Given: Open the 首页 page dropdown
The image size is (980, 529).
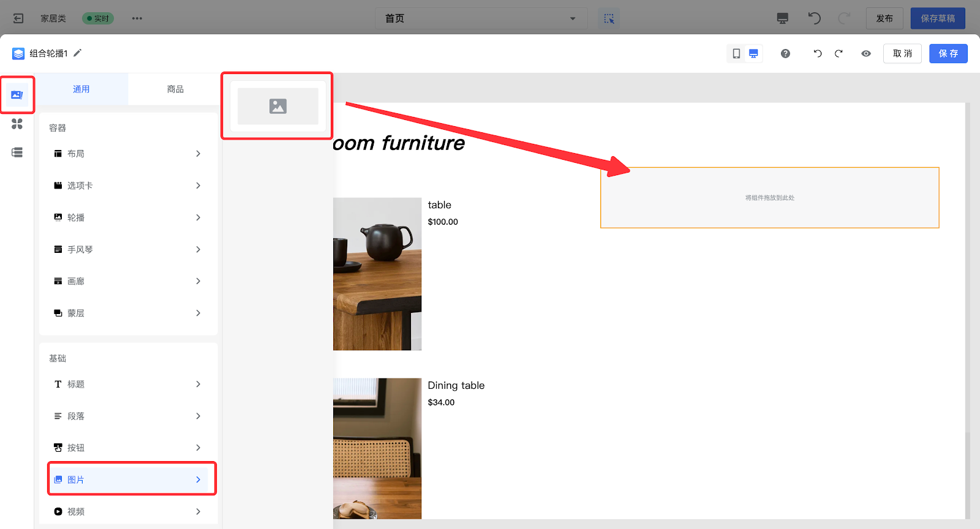Looking at the screenshot, I should [481, 18].
